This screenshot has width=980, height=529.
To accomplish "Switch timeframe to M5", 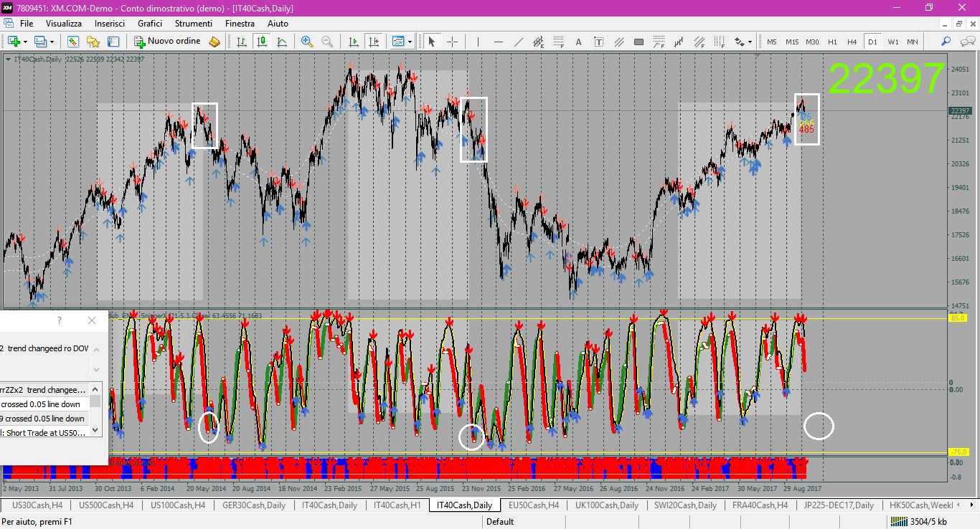I will point(772,42).
